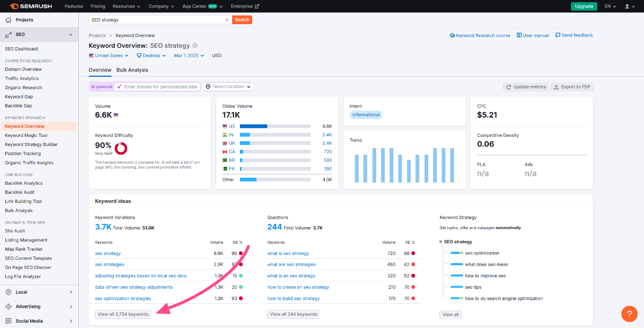Expand the Local sidebar section
The height and width of the screenshot is (328, 644).
tap(71, 292)
